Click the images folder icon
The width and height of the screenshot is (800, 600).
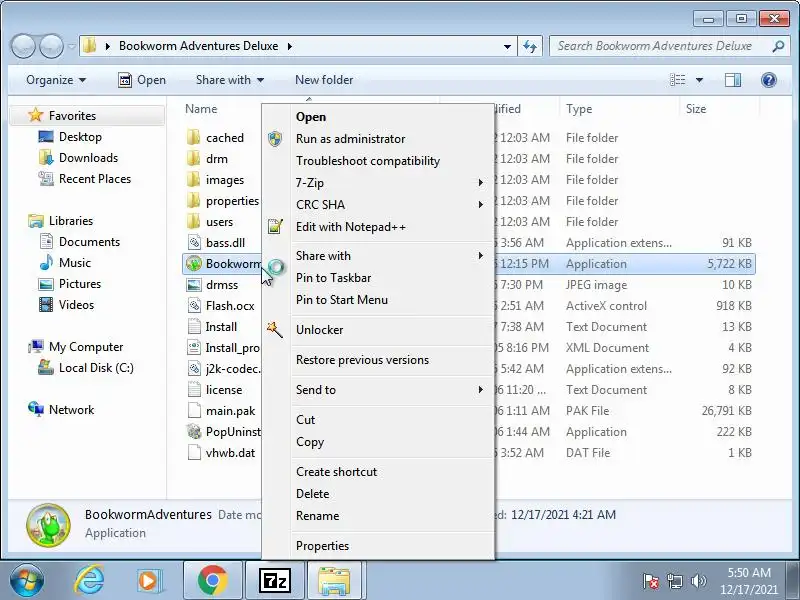pyautogui.click(x=193, y=180)
